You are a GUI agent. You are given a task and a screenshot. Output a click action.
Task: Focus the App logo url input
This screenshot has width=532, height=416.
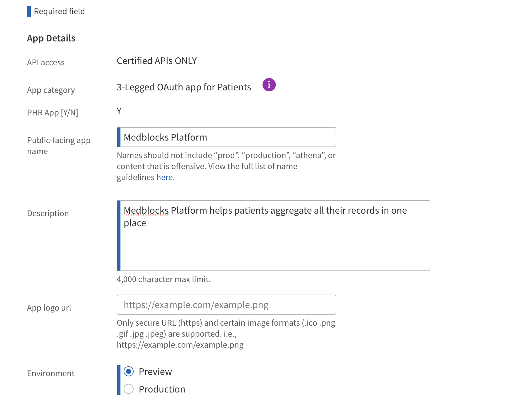[226, 305]
